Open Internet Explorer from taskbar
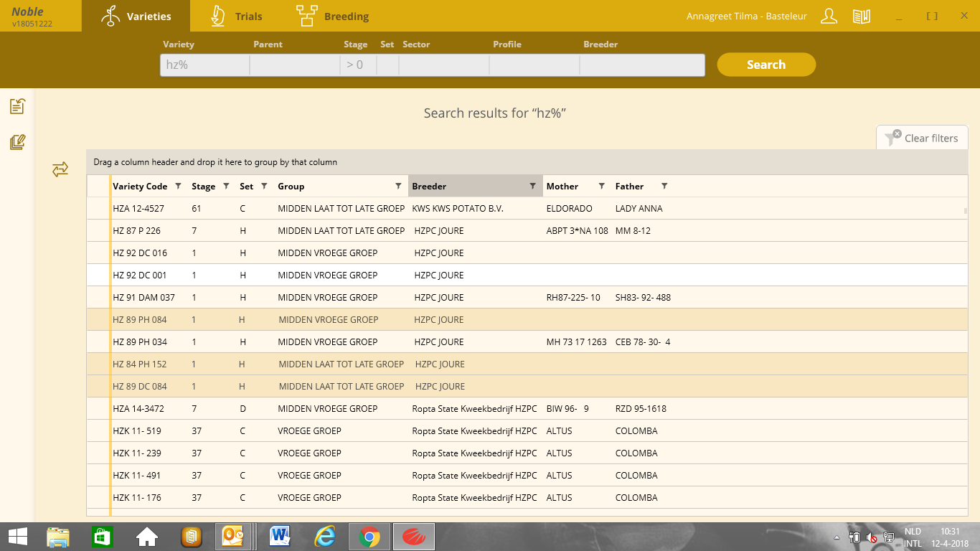The width and height of the screenshot is (980, 551). (x=325, y=536)
